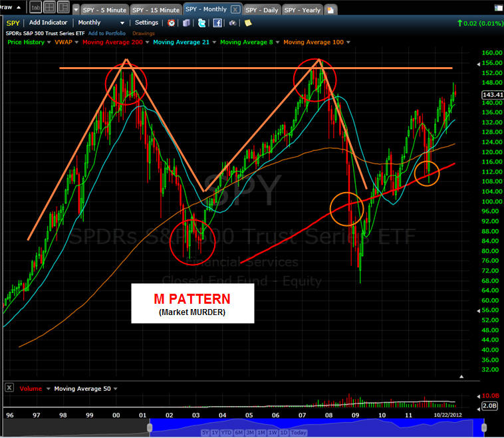Expand Price History indicator options
The height and width of the screenshot is (438, 504).
click(x=49, y=42)
